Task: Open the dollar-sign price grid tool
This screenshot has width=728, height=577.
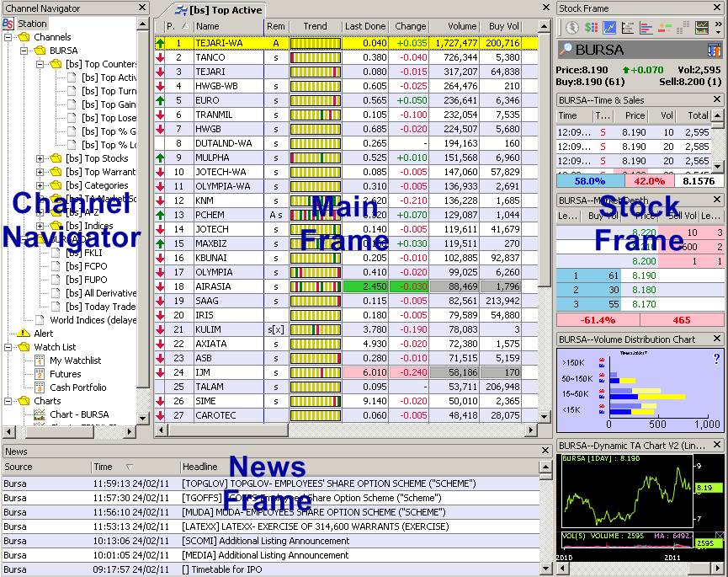Action: (x=591, y=28)
